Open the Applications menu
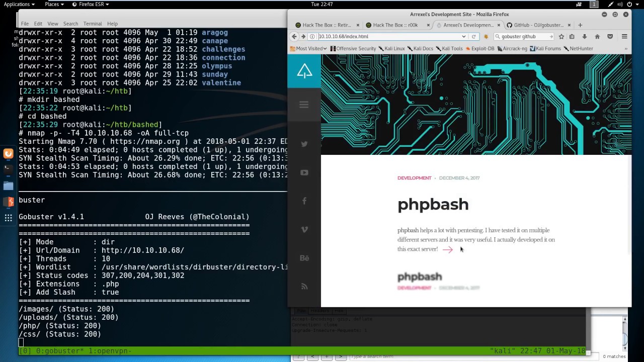644x362 pixels. 19,4
